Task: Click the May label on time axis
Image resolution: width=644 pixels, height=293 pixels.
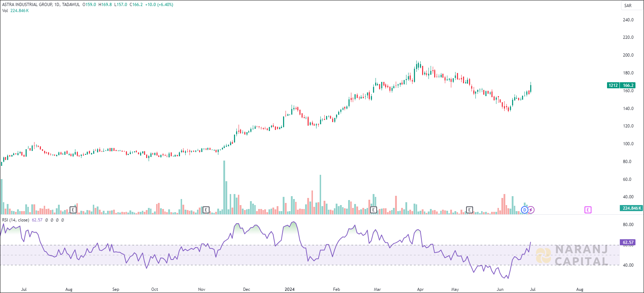Action: [x=455, y=289]
